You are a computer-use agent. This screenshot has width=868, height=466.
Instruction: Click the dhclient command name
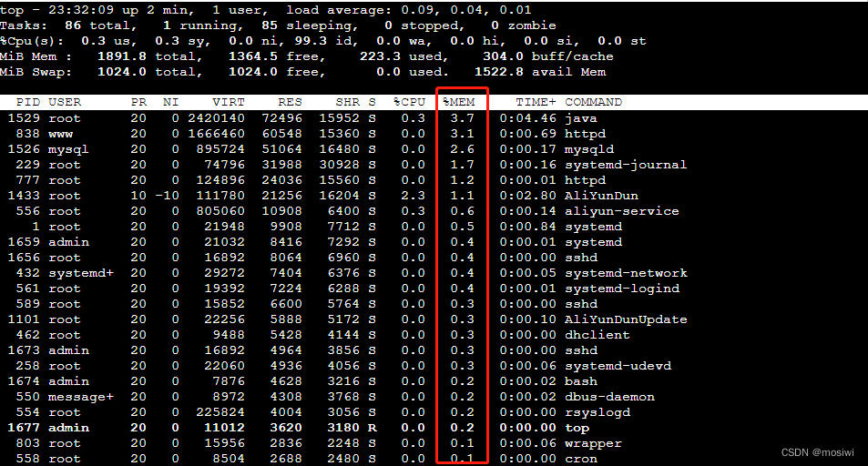(597, 335)
